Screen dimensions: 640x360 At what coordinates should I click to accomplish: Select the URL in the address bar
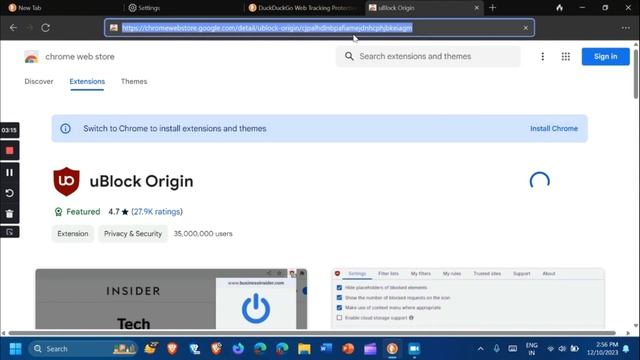(x=267, y=28)
